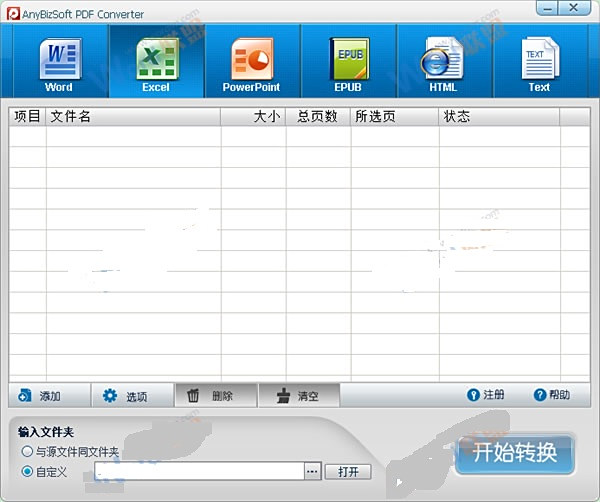Viewport: 600px width, 502px height.
Task: Close the PDF Converter window
Action: pyautogui.click(x=574, y=8)
